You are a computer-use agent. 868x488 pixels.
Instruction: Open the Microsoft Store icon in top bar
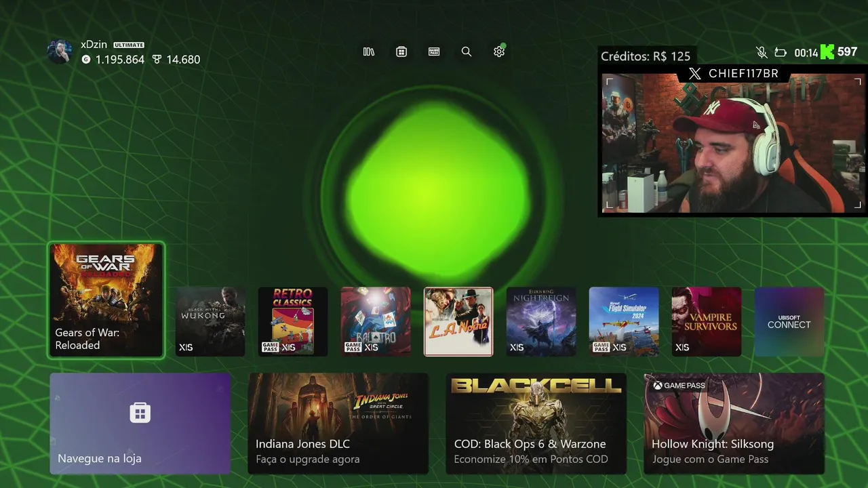(x=401, y=52)
